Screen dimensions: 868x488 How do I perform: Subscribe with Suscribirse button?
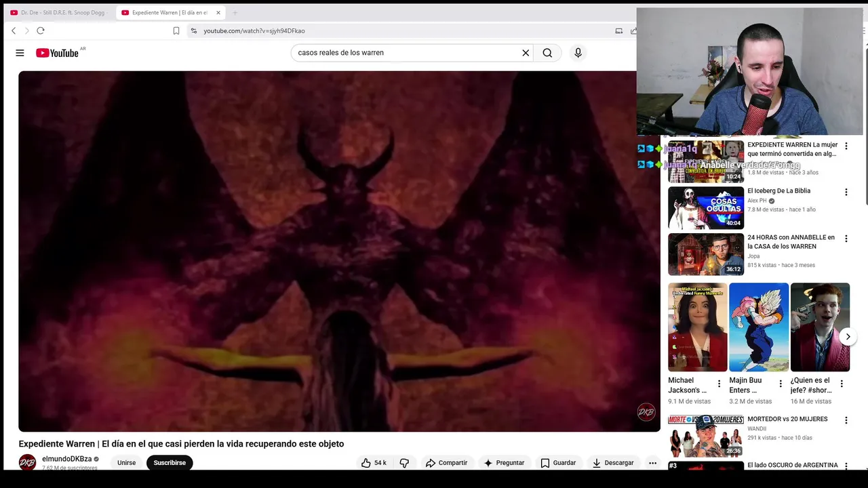pos(170,463)
